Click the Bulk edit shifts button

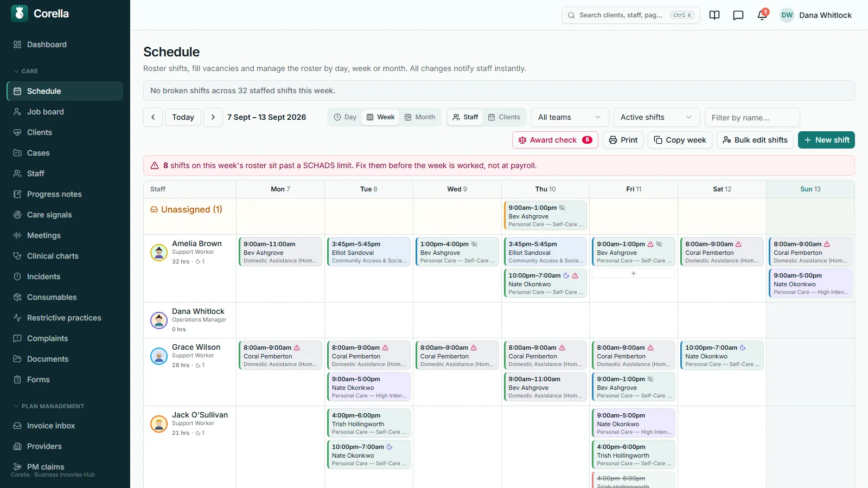(755, 140)
